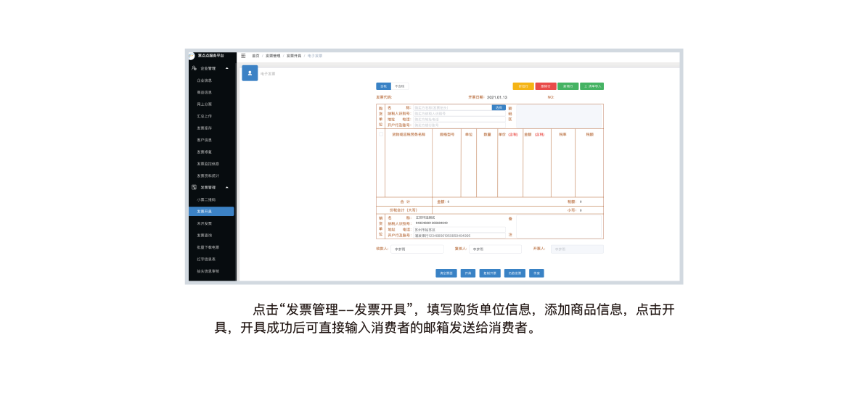Click the buyer 地址电话 input field
Screen dimensions: 868x406
(459, 119)
